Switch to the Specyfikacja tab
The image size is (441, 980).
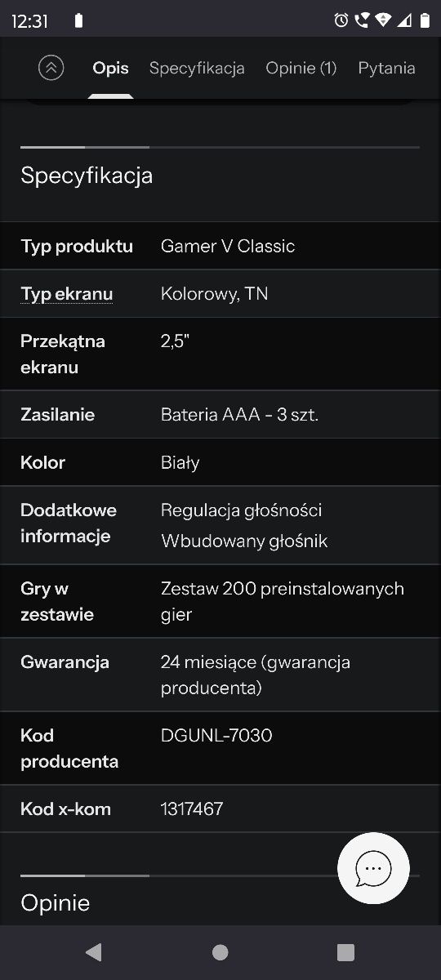(197, 69)
